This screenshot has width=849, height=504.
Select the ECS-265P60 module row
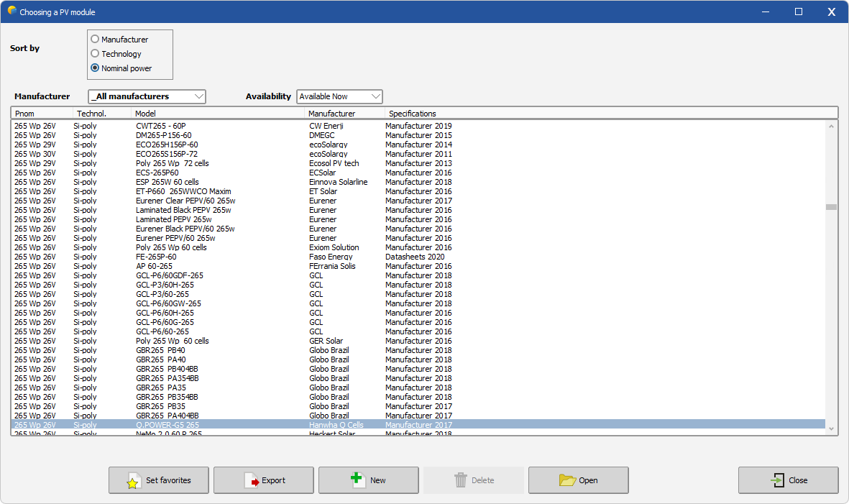point(418,173)
